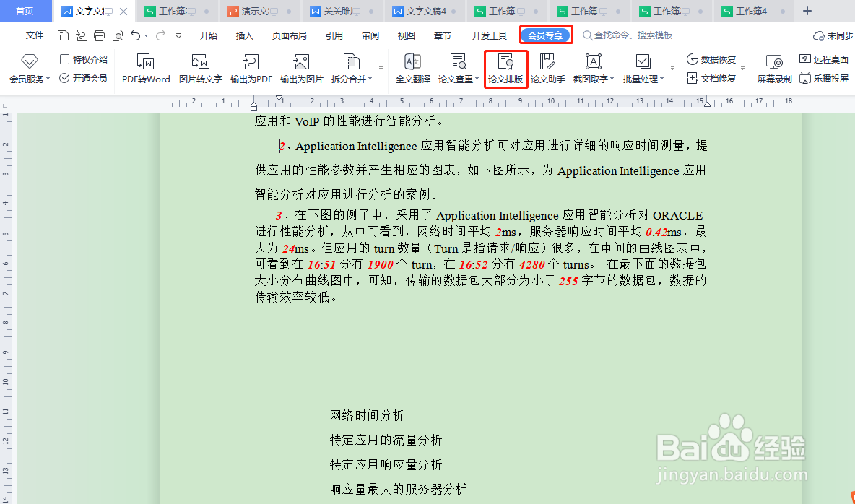Click 数据恢复 data recovery
Viewport: 855px width, 504px height.
[711, 59]
